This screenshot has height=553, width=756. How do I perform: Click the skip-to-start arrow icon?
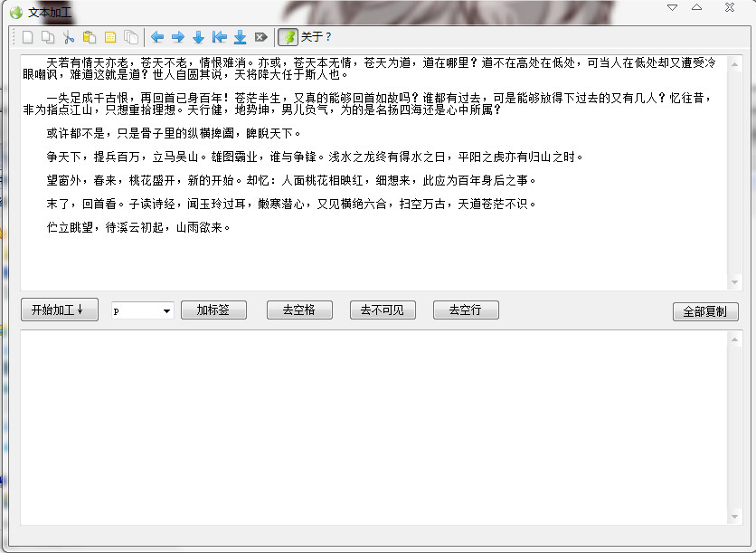click(x=218, y=37)
